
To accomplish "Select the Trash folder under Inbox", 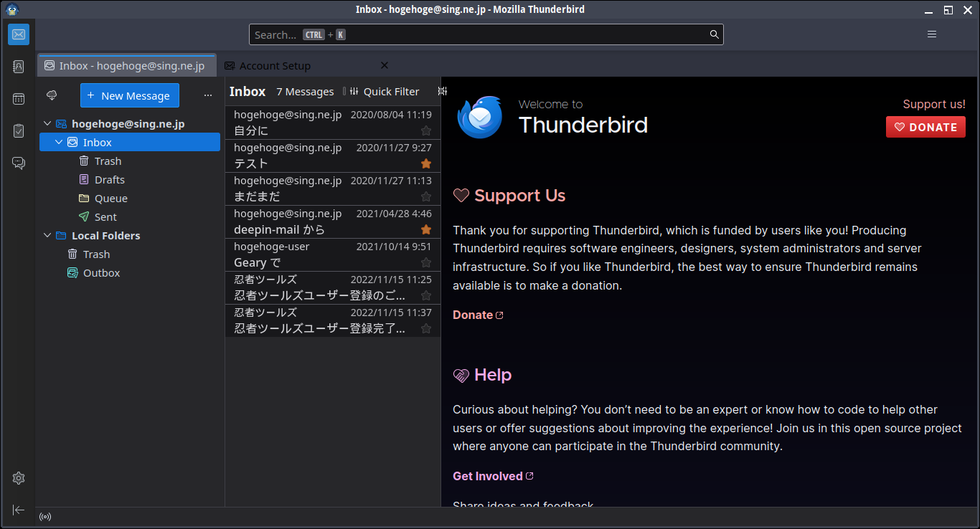I will point(130,161).
